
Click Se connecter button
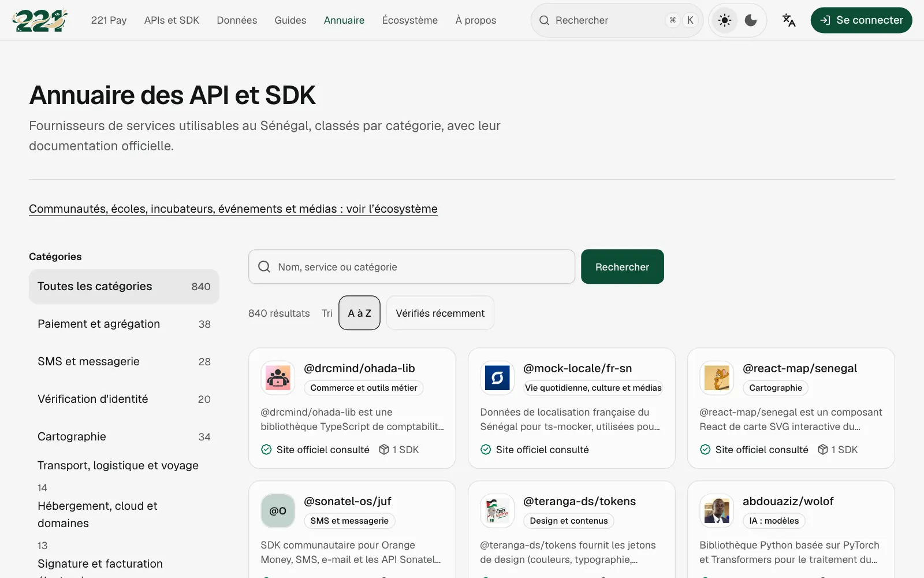(861, 20)
